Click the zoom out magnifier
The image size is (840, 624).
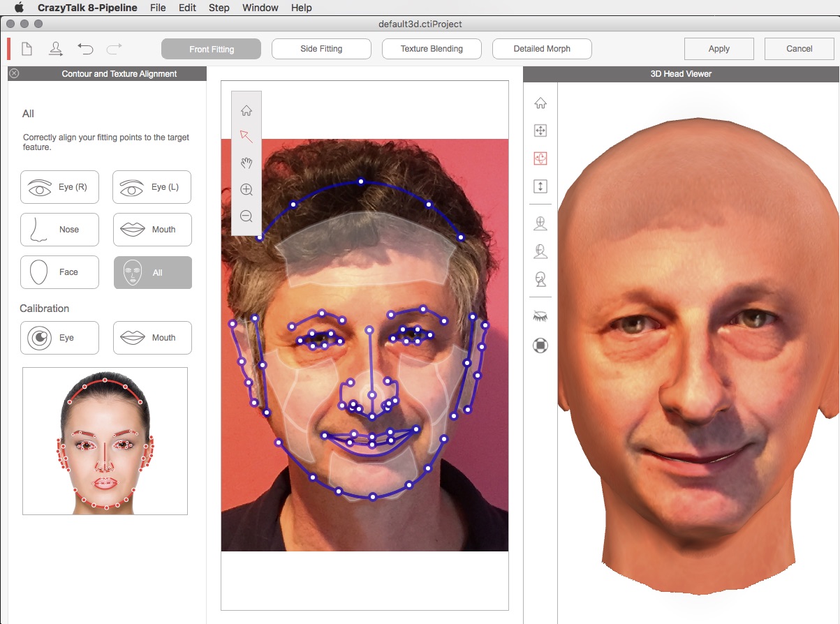click(x=246, y=216)
